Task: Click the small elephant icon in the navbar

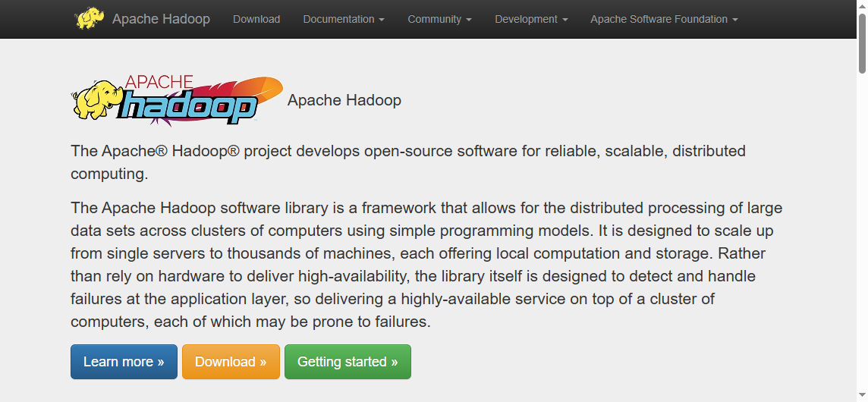Action: (90, 19)
